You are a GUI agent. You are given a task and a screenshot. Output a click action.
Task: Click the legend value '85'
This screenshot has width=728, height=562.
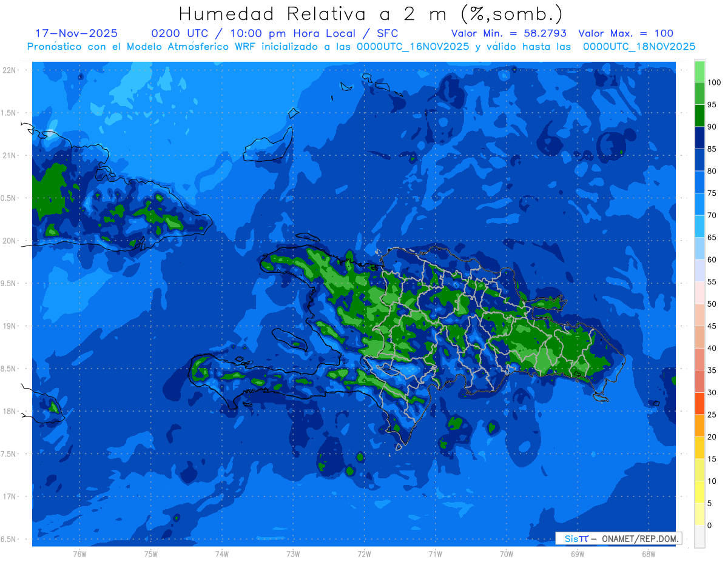pos(712,149)
